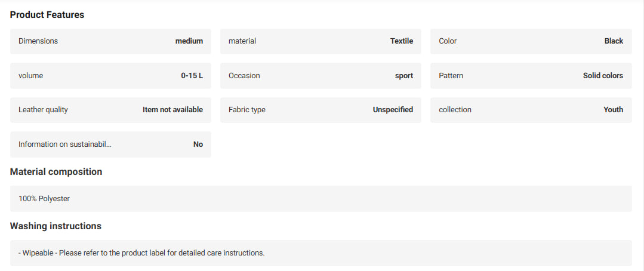Image resolution: width=644 pixels, height=271 pixels.
Task: Click the Color Black feature cell
Action: point(531,41)
